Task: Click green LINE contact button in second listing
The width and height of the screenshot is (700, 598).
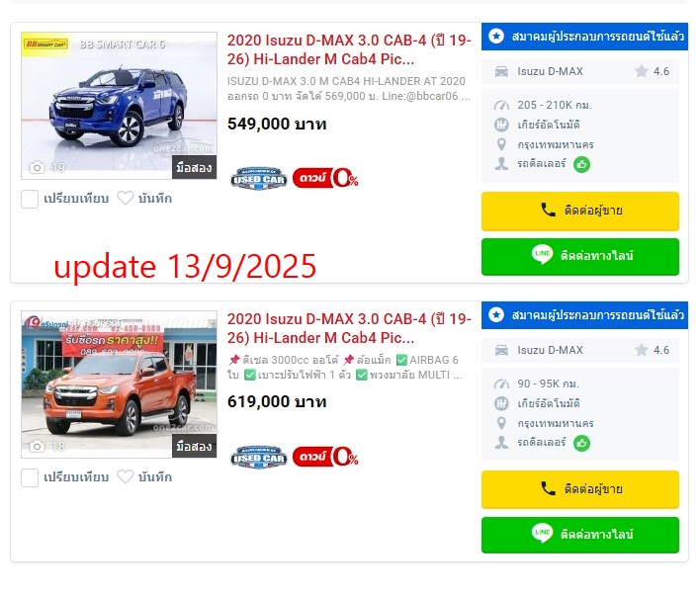Action: pos(580,535)
